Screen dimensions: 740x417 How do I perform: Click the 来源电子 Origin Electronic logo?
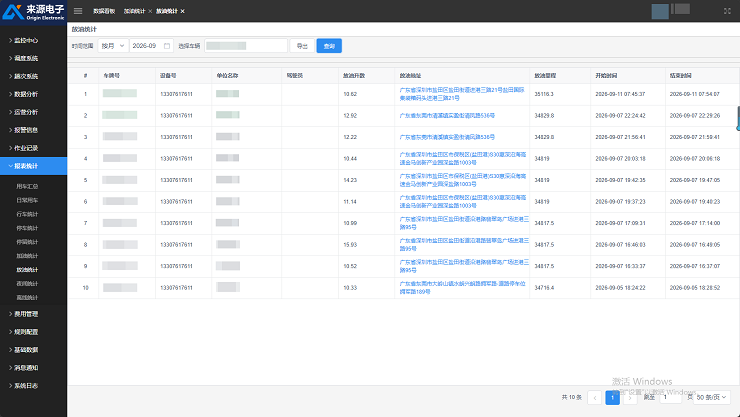point(34,12)
